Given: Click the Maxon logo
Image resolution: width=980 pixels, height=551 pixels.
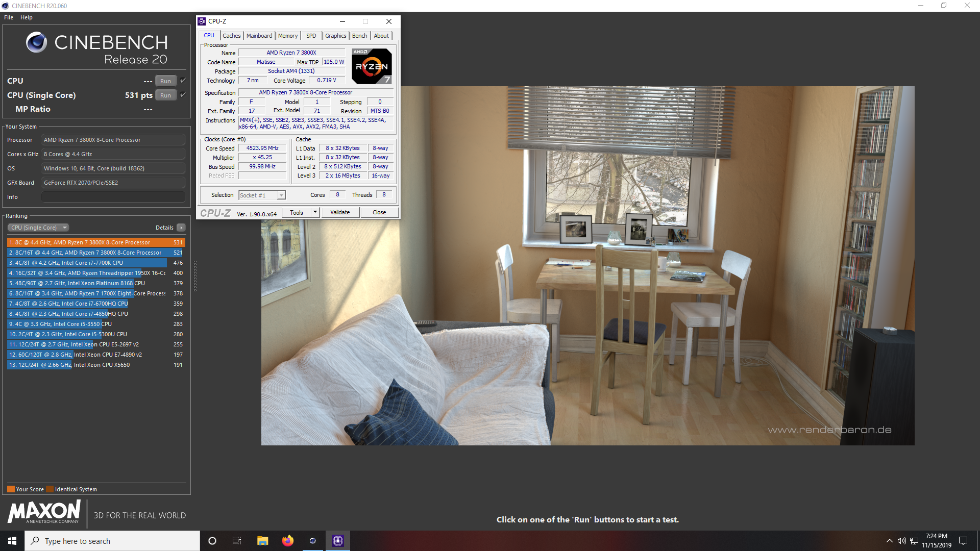Looking at the screenshot, I should [44, 512].
